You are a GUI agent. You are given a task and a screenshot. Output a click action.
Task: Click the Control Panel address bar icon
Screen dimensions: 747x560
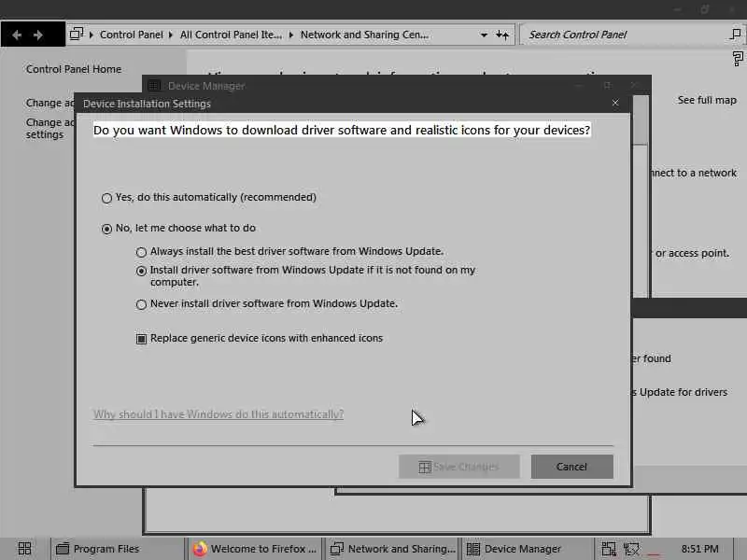(77, 34)
